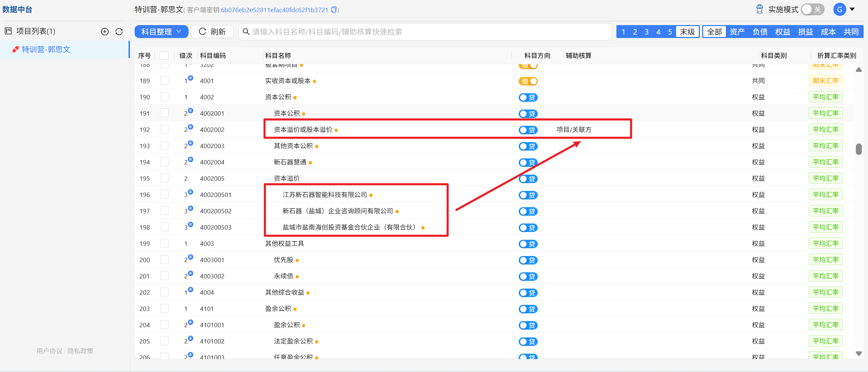
Task: Reload the project list with the refresh icon
Action: pyautogui.click(x=119, y=32)
